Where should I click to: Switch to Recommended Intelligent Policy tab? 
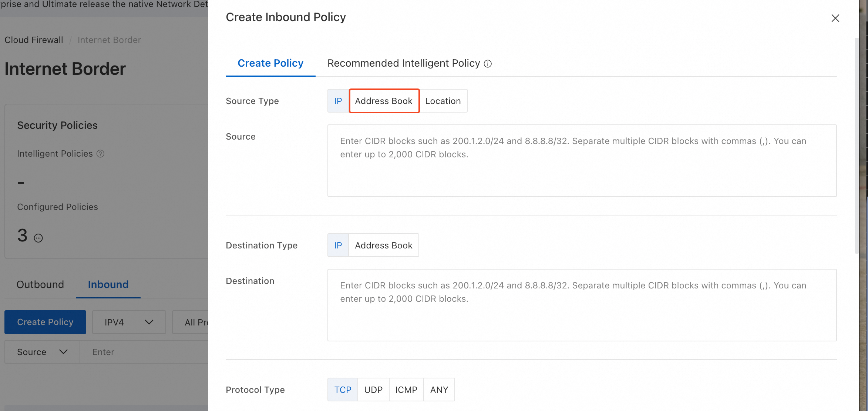(403, 63)
